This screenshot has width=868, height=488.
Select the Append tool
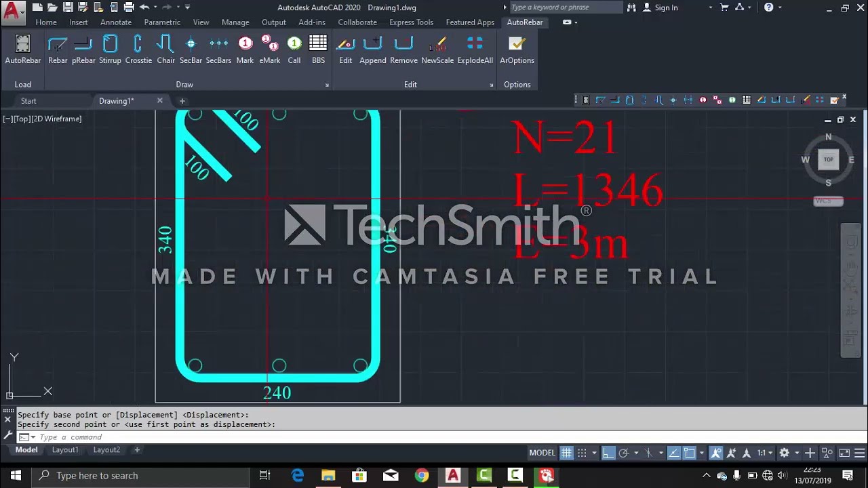click(373, 50)
